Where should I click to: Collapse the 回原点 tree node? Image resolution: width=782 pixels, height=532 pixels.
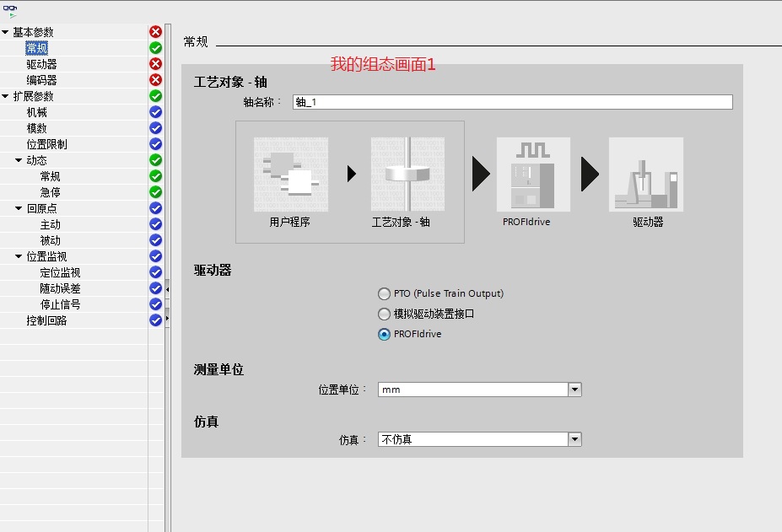coord(19,208)
